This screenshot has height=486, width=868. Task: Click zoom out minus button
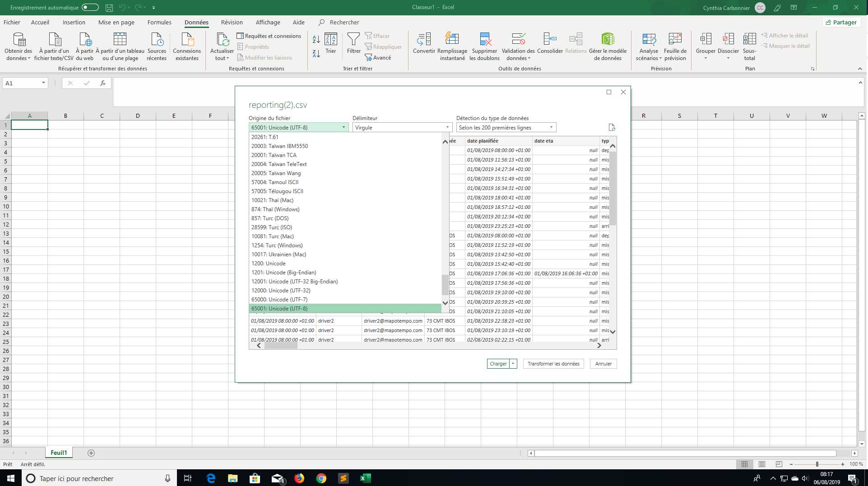tap(791, 464)
